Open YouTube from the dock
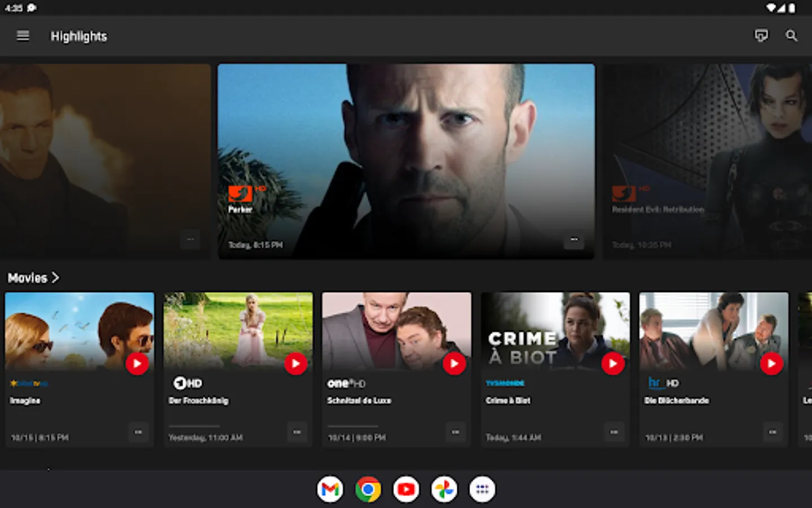 pos(406,489)
